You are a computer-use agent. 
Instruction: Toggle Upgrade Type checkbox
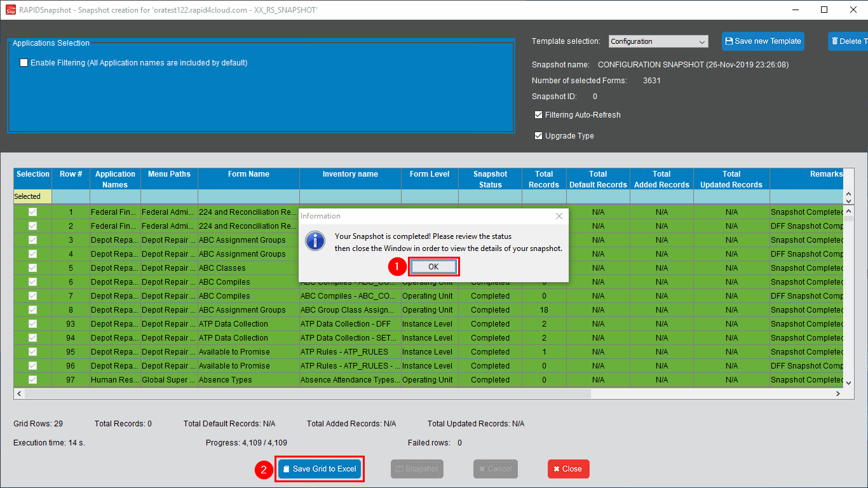tap(539, 136)
